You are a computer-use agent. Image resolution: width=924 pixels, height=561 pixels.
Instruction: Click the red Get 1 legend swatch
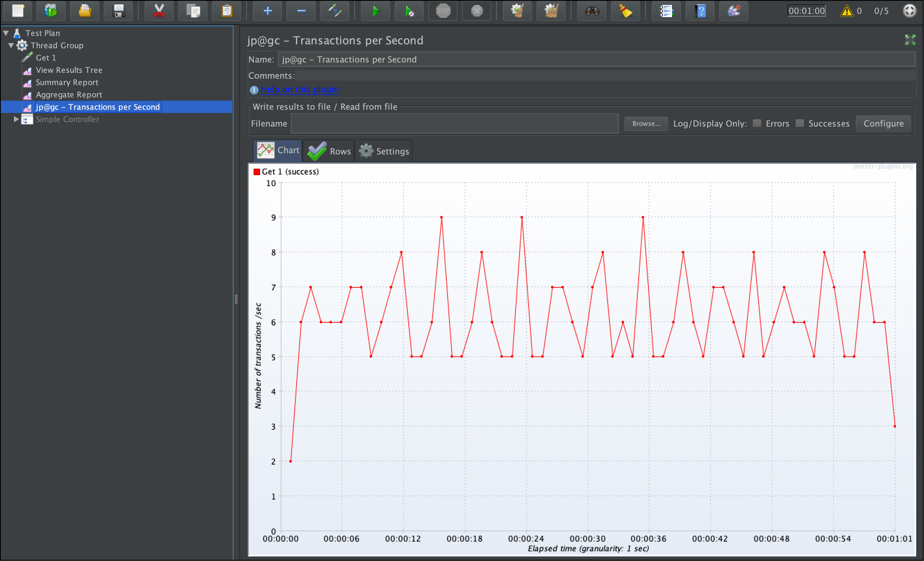(x=257, y=172)
